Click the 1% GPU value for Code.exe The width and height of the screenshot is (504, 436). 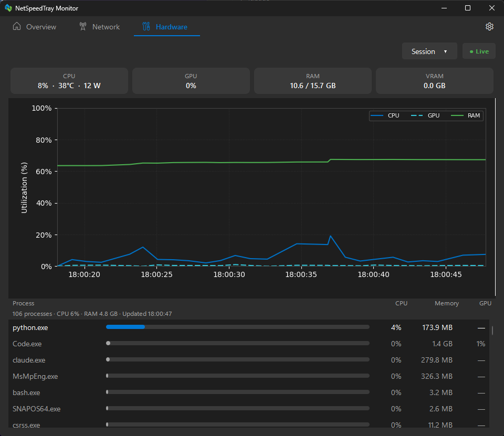tap(480, 344)
